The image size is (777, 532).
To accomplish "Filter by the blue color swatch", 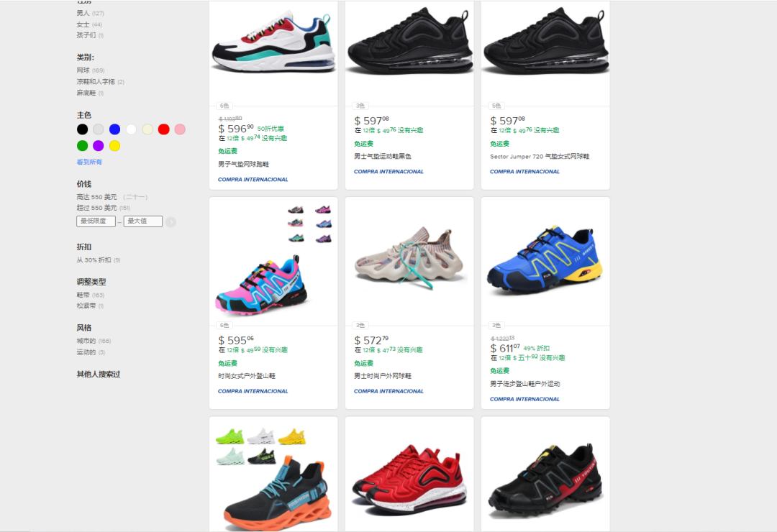I will coord(114,129).
